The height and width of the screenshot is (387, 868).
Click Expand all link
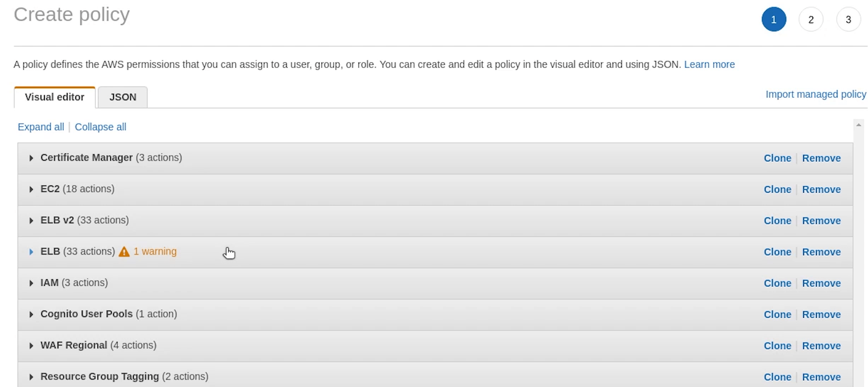[x=41, y=127]
